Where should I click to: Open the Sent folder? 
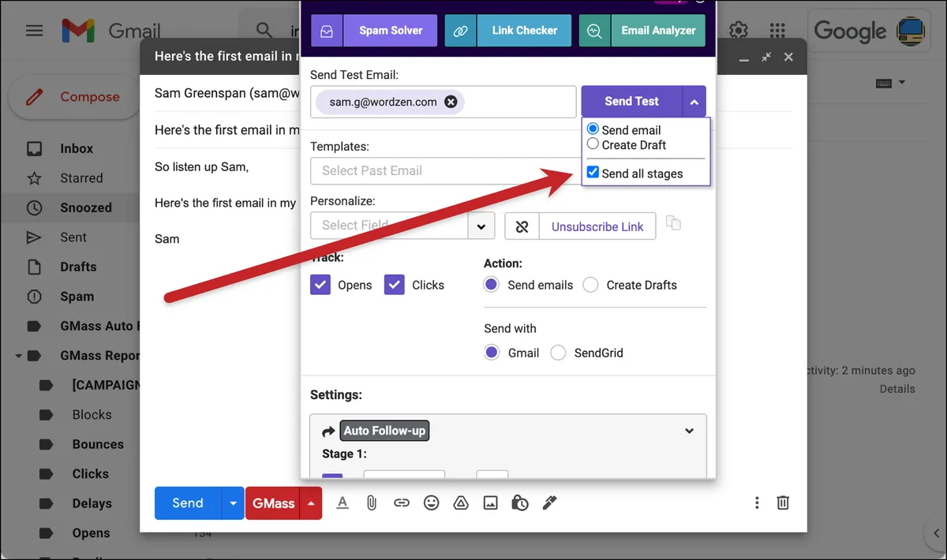pos(73,237)
